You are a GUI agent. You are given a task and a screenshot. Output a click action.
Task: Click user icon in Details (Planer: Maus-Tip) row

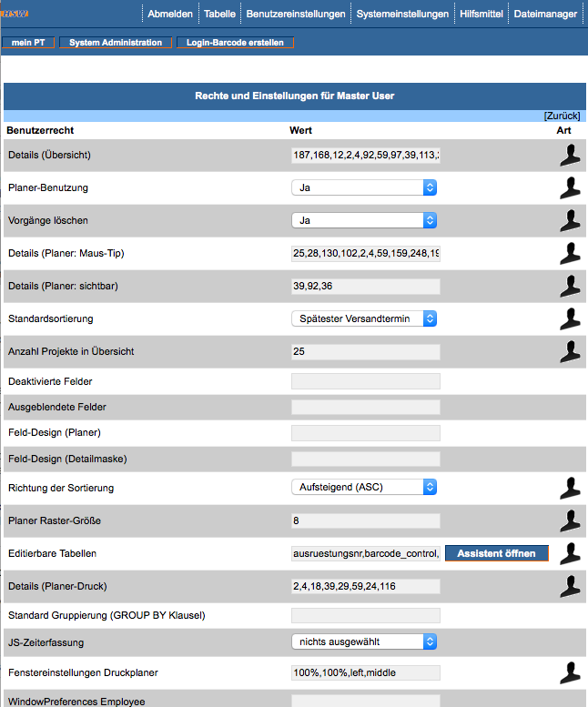coord(570,253)
